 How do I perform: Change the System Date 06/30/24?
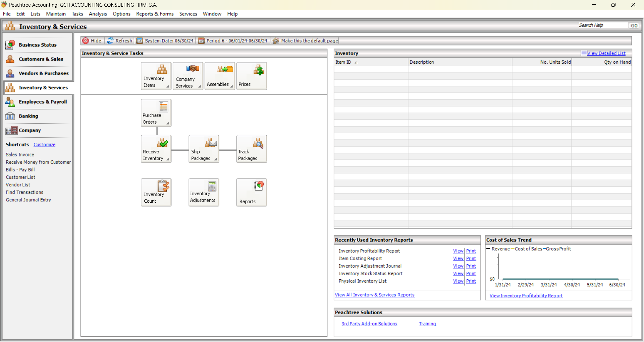click(x=165, y=41)
